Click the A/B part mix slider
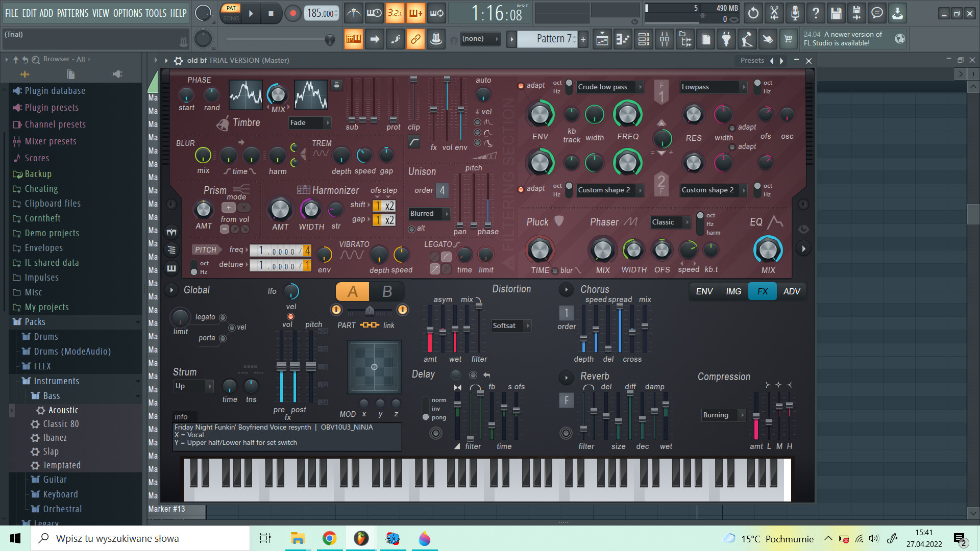 [370, 310]
